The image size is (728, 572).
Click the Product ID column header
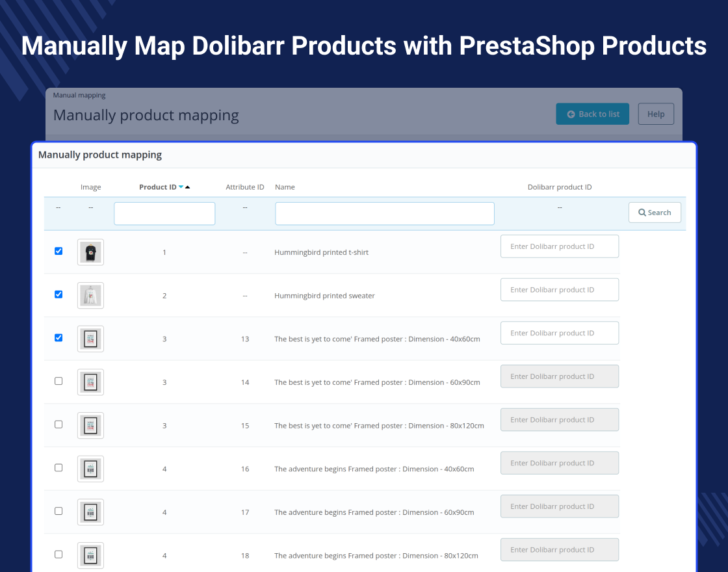click(158, 187)
